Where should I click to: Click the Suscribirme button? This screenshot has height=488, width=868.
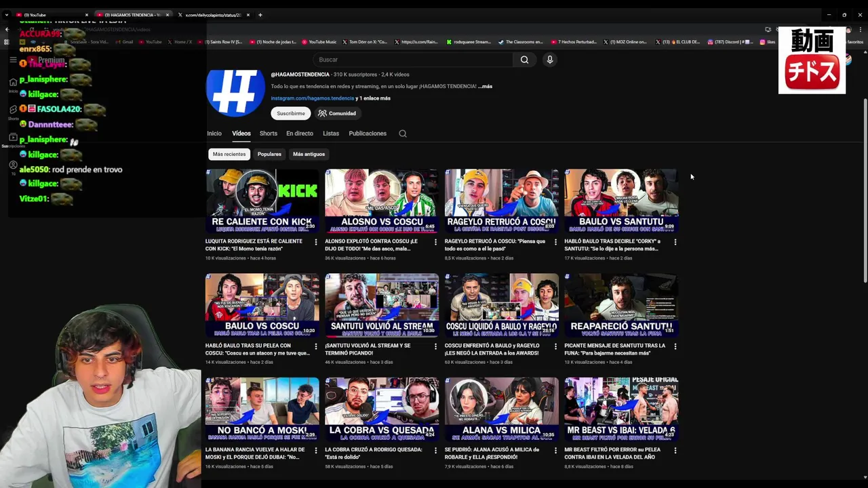(290, 113)
